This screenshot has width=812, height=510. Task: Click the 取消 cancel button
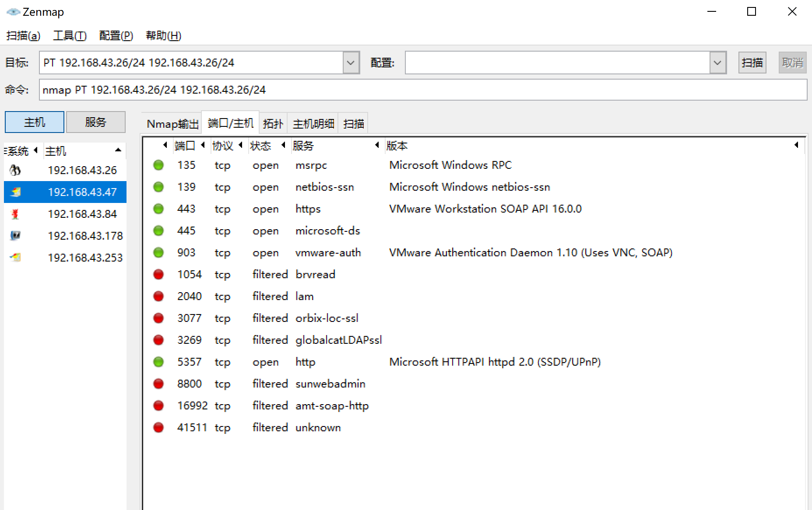click(x=792, y=63)
